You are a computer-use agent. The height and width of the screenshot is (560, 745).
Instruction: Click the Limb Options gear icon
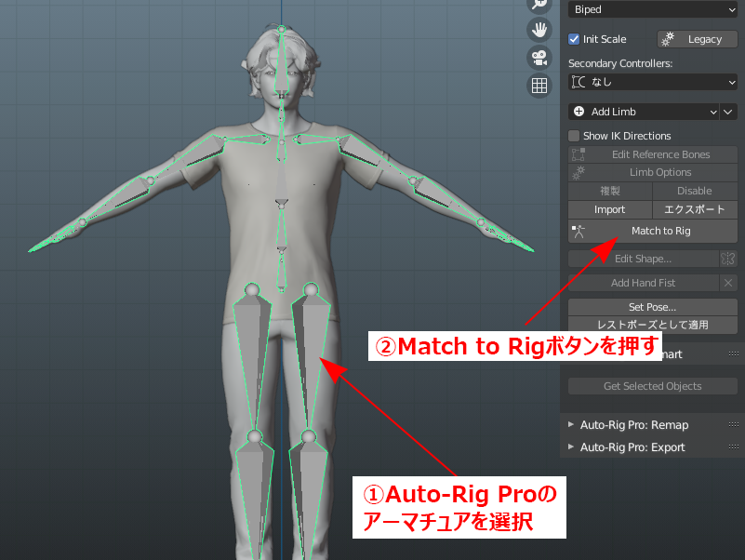(x=579, y=173)
